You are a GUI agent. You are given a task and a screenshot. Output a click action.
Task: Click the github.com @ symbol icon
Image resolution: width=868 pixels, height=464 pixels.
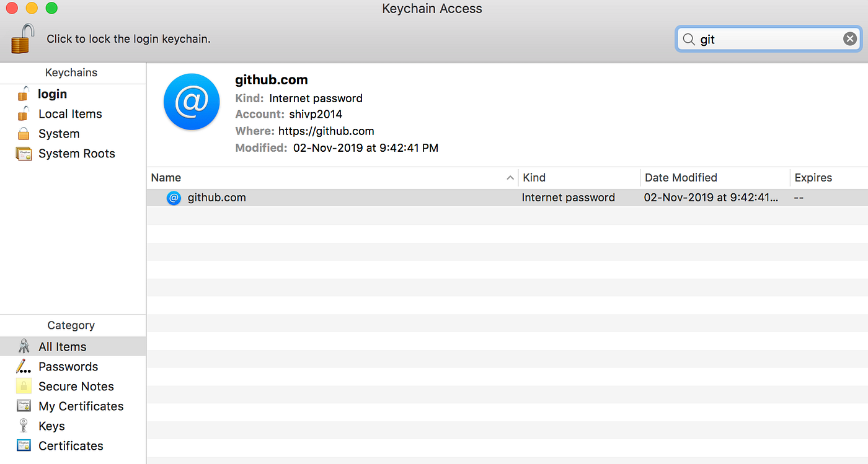click(192, 102)
